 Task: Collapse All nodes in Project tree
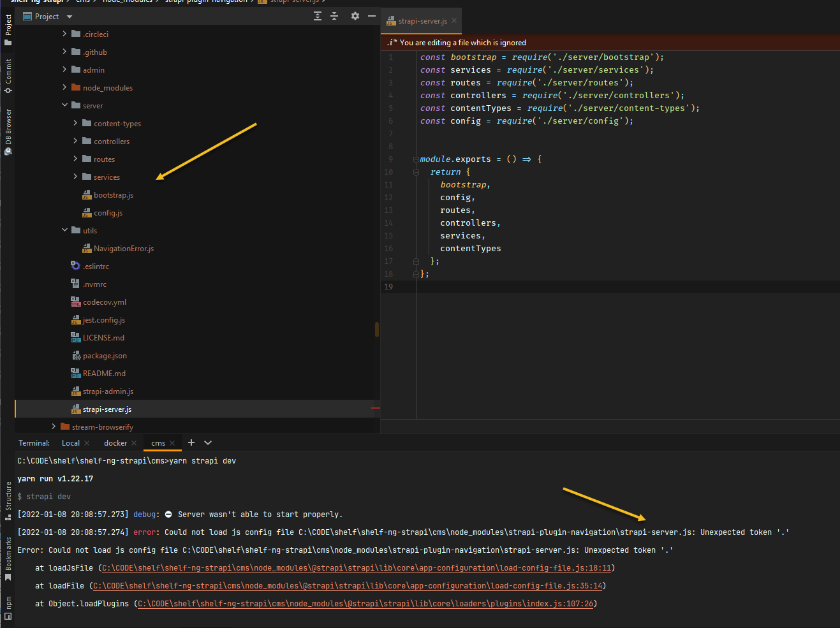click(334, 16)
